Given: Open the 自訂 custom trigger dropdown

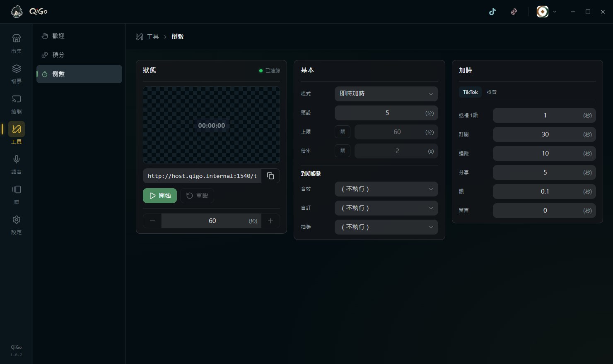Looking at the screenshot, I should [x=386, y=208].
